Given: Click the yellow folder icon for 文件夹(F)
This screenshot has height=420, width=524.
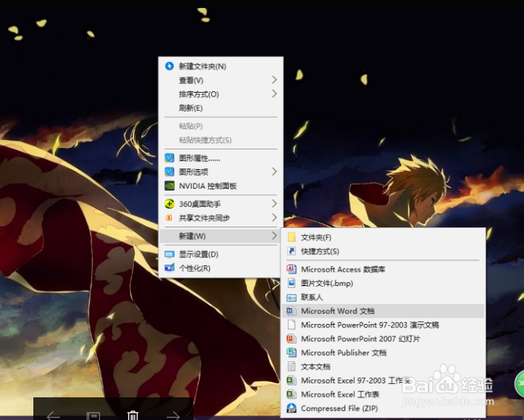Looking at the screenshot, I should click(x=292, y=237).
